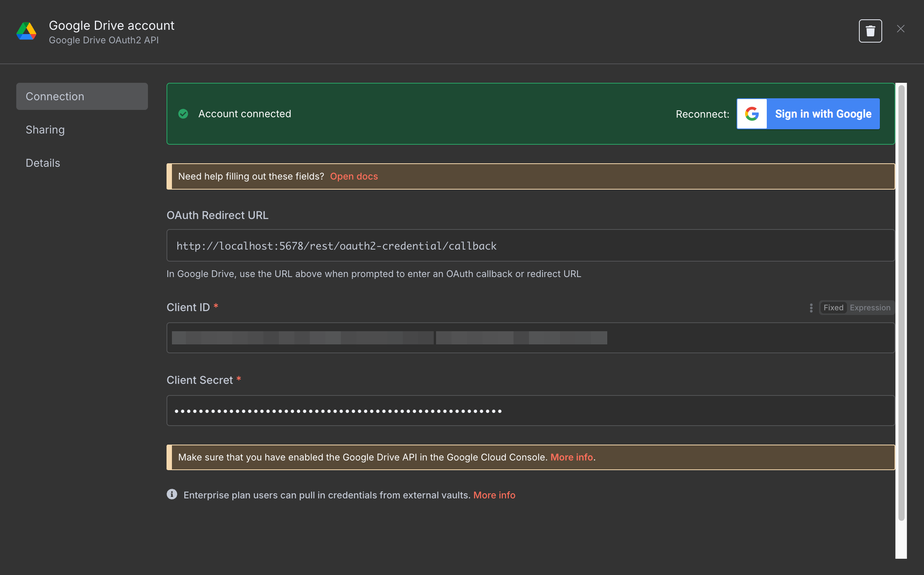The height and width of the screenshot is (575, 924).
Task: Switch Client ID to Expression mode
Action: pyautogui.click(x=870, y=308)
